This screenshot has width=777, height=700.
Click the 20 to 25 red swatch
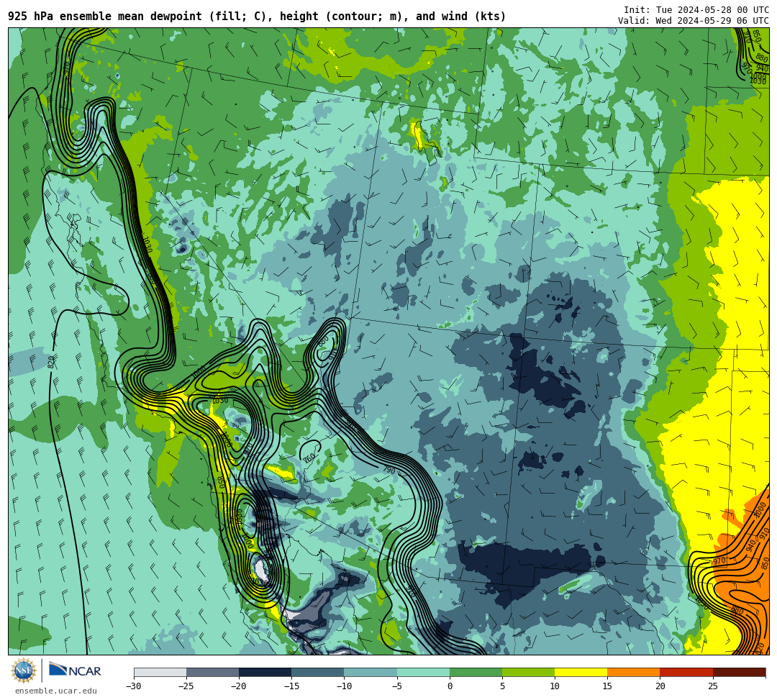[x=686, y=672]
